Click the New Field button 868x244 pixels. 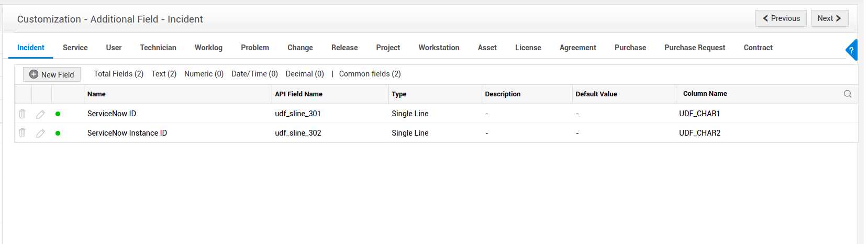click(52, 74)
